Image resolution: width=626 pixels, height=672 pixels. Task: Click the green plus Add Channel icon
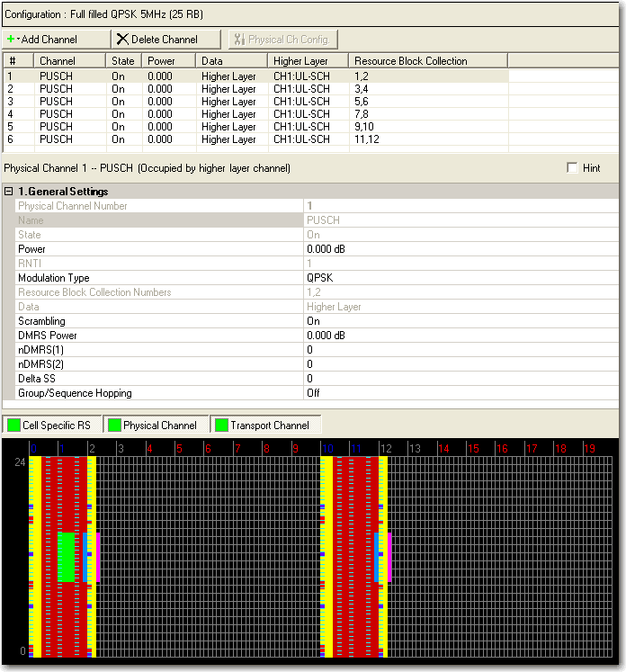point(11,40)
